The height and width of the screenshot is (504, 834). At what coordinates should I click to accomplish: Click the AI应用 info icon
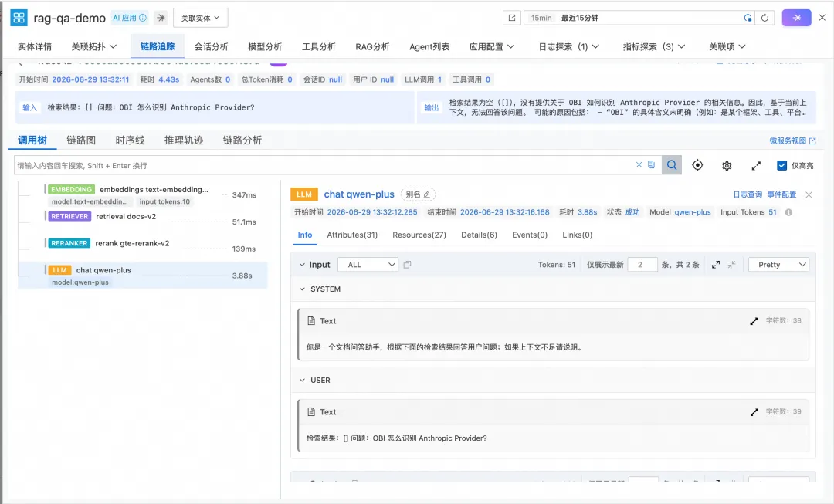143,18
